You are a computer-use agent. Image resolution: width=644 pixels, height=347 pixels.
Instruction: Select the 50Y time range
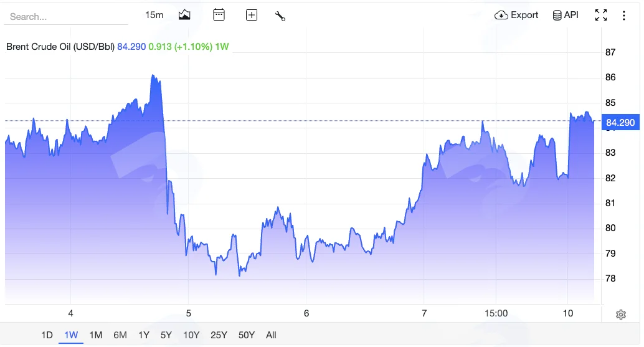pyautogui.click(x=247, y=335)
